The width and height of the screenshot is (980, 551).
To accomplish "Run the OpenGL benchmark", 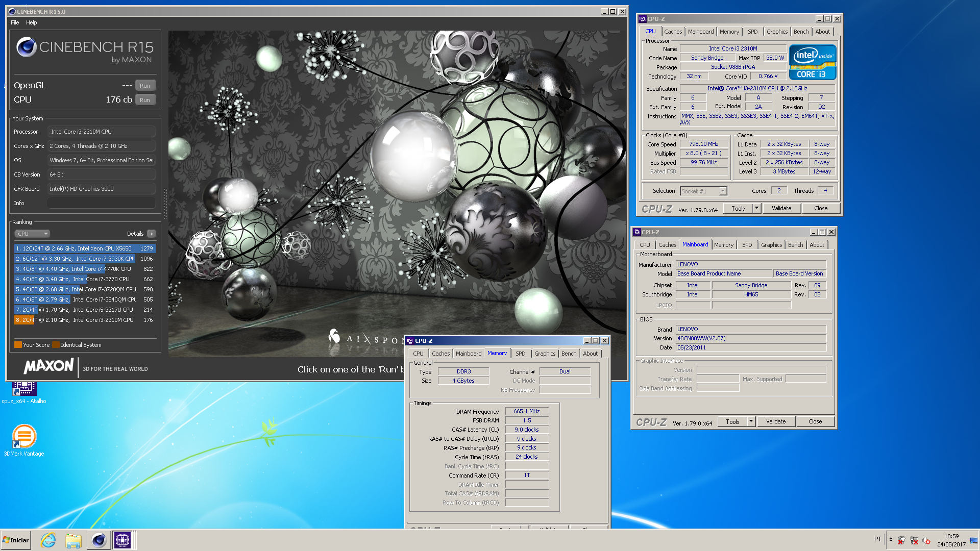I will click(x=145, y=86).
